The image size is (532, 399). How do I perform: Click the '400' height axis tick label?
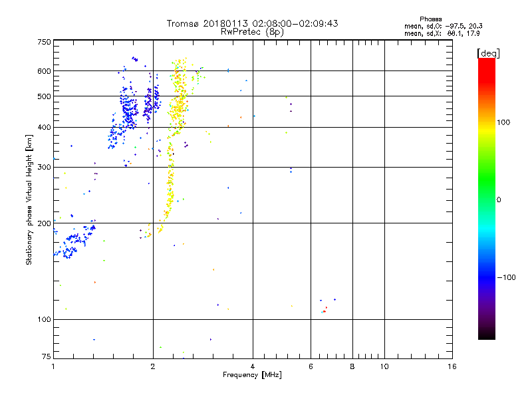[x=44, y=128]
